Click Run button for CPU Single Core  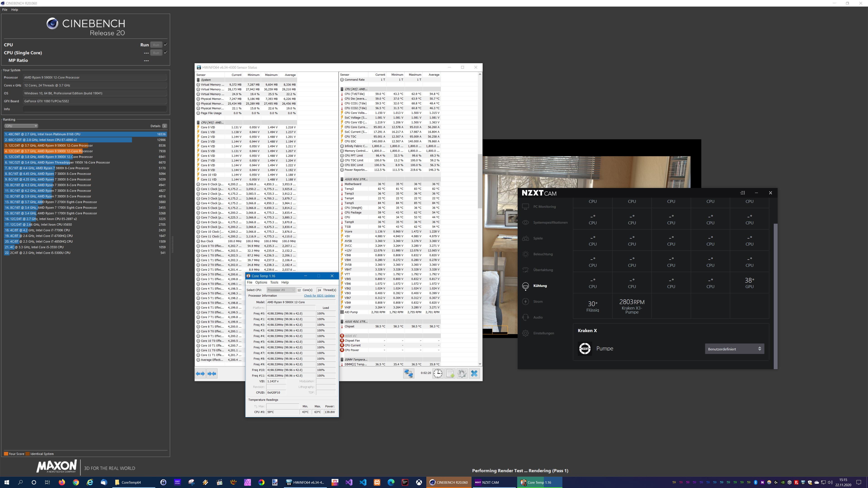coord(156,53)
